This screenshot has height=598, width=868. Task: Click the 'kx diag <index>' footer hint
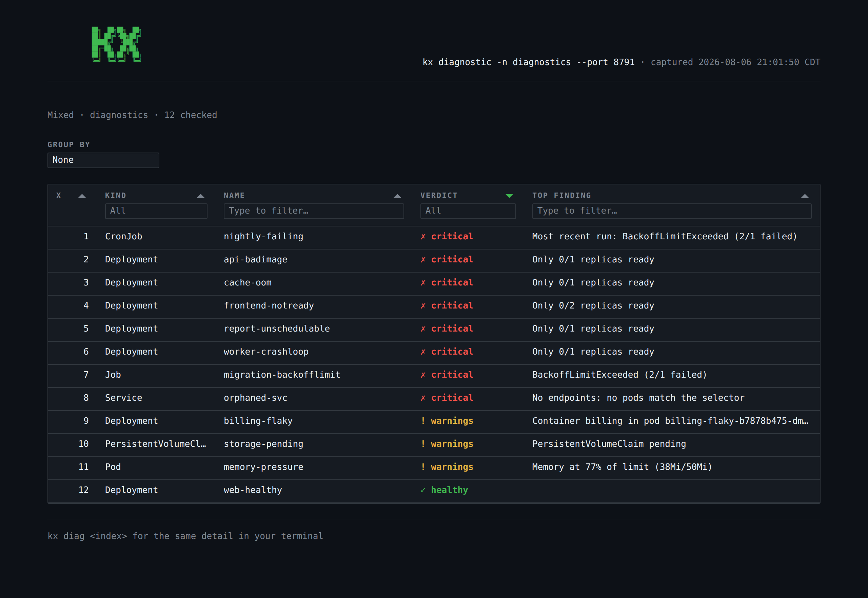pos(185,536)
